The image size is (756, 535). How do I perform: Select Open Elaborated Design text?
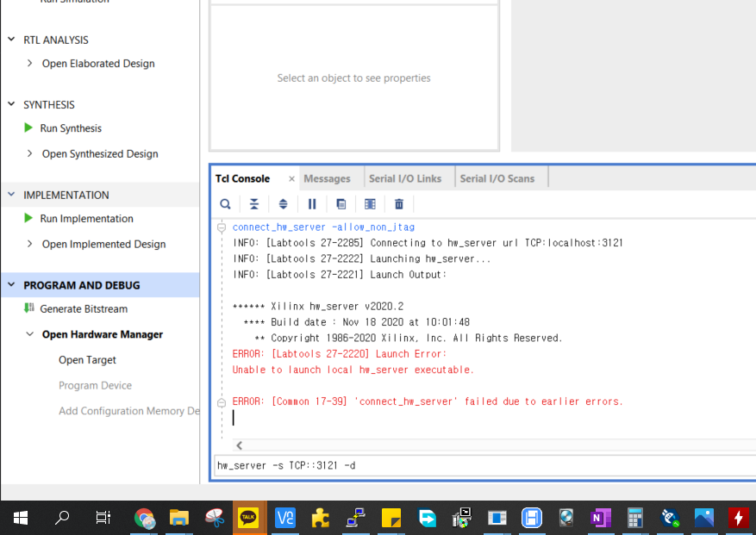pos(98,64)
